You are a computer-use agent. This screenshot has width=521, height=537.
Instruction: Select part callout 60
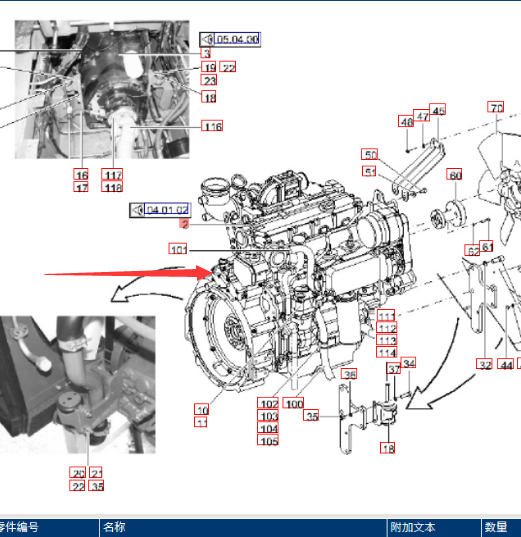[454, 174]
